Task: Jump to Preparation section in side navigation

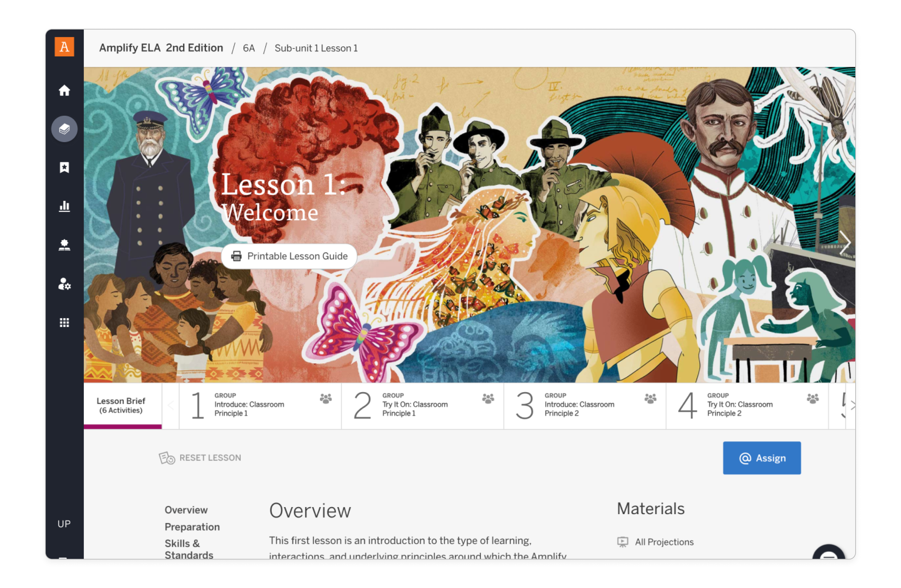Action: pos(192,527)
